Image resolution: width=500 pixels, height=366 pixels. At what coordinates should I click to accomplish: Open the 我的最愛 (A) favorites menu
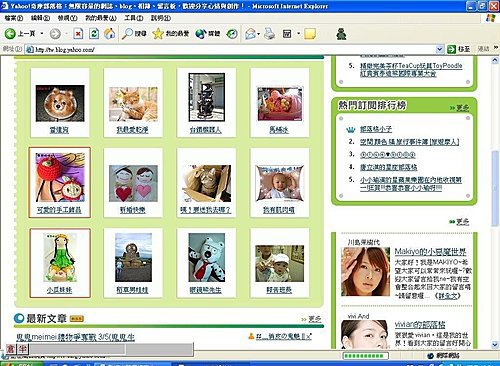pos(101,18)
